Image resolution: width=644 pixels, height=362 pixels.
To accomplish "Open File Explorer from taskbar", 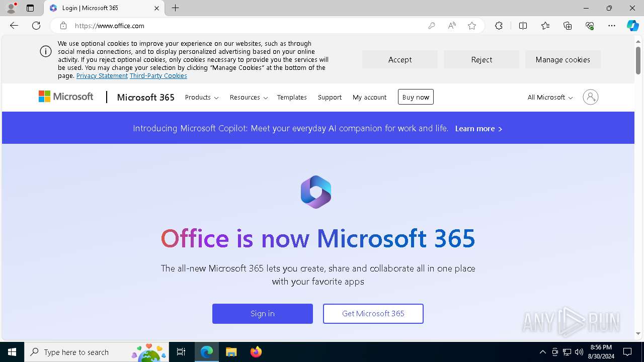I will [x=231, y=352].
